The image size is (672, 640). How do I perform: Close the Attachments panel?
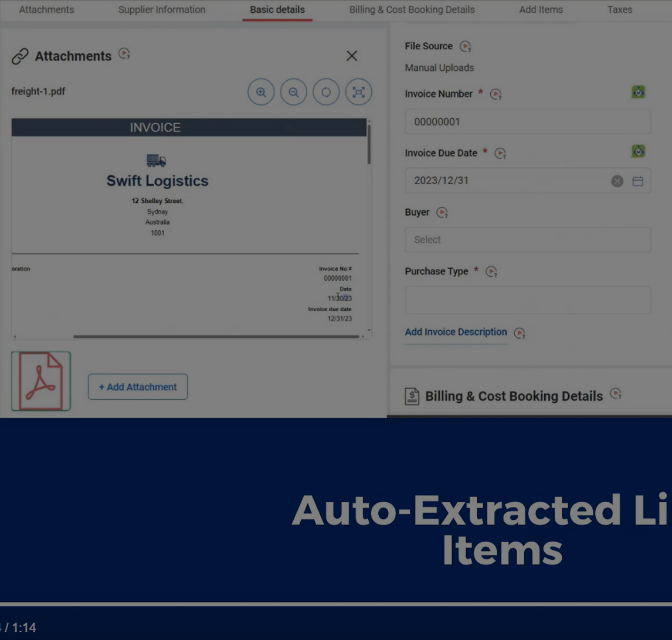coord(352,56)
